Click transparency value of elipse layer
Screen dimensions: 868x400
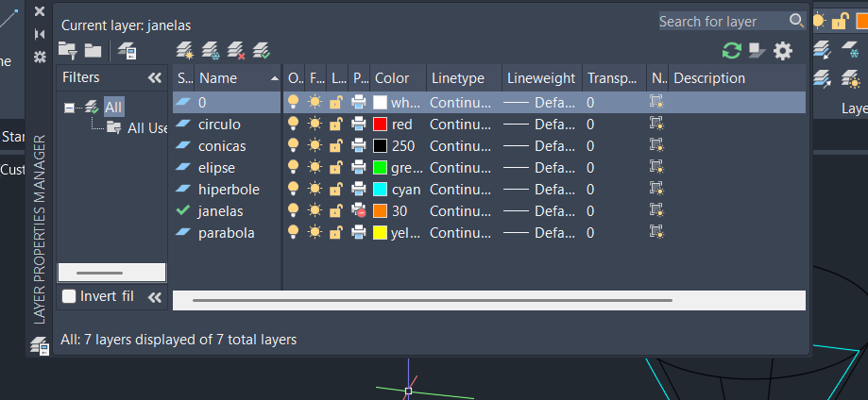(590, 167)
